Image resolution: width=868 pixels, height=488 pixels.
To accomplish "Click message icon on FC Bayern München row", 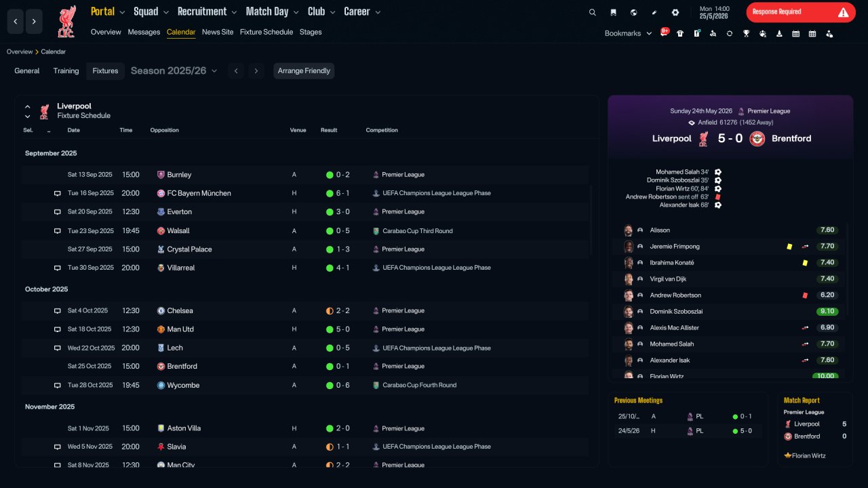I will point(58,194).
